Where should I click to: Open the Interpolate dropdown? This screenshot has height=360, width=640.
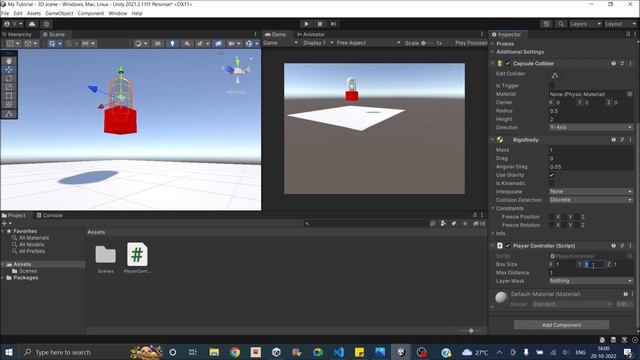click(x=591, y=191)
